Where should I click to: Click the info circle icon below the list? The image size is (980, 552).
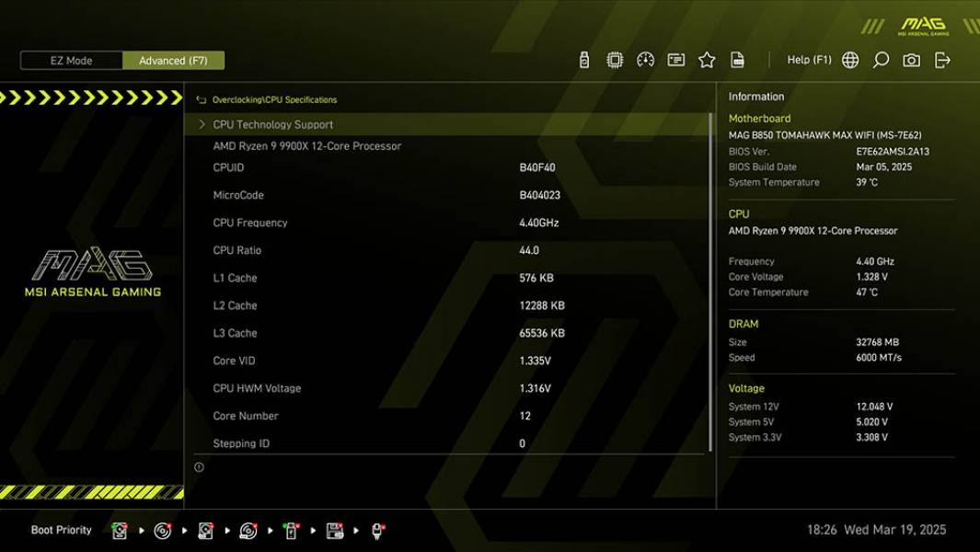tap(199, 467)
